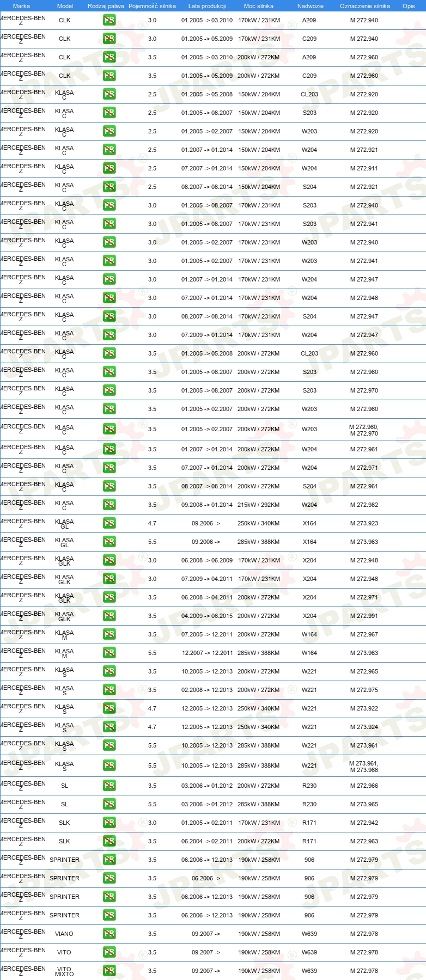The width and height of the screenshot is (426, 980).
Task: Select the PB icon for KLASA GL 4.7 M 273.923
Action: pyautogui.click(x=109, y=524)
